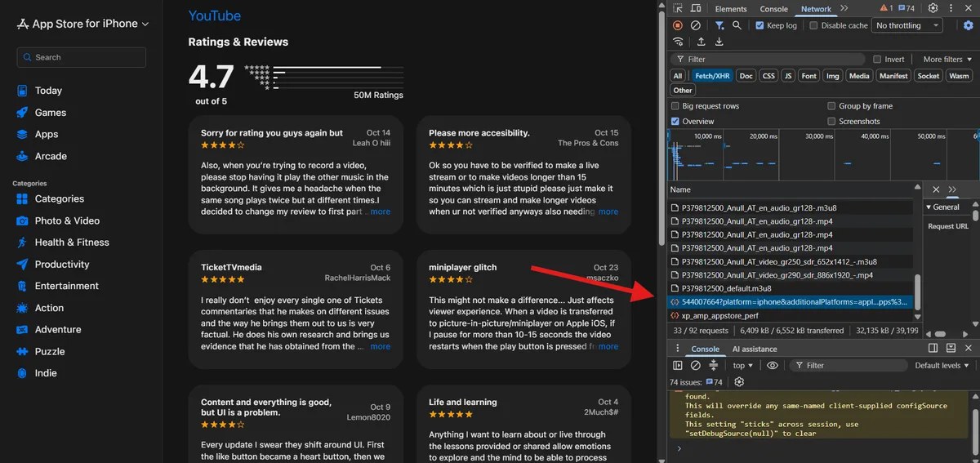The width and height of the screenshot is (980, 463).
Task: Select the DevTools inspect element picker icon
Action: [679, 8]
